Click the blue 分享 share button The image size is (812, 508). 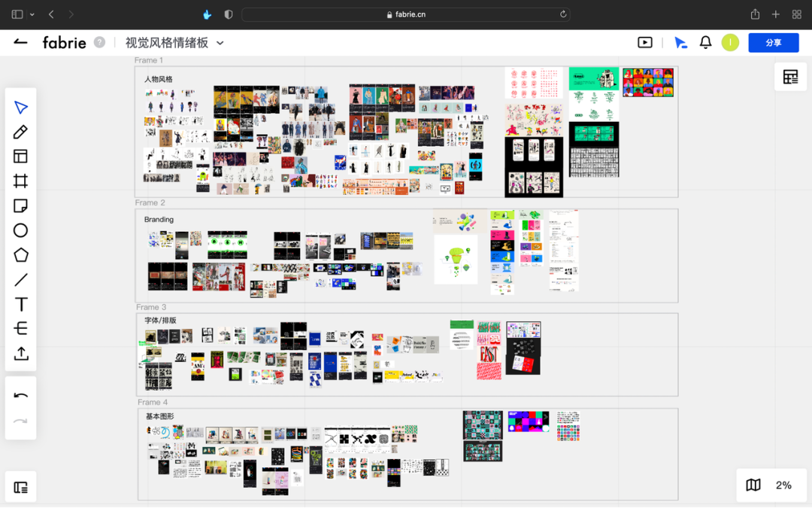773,42
